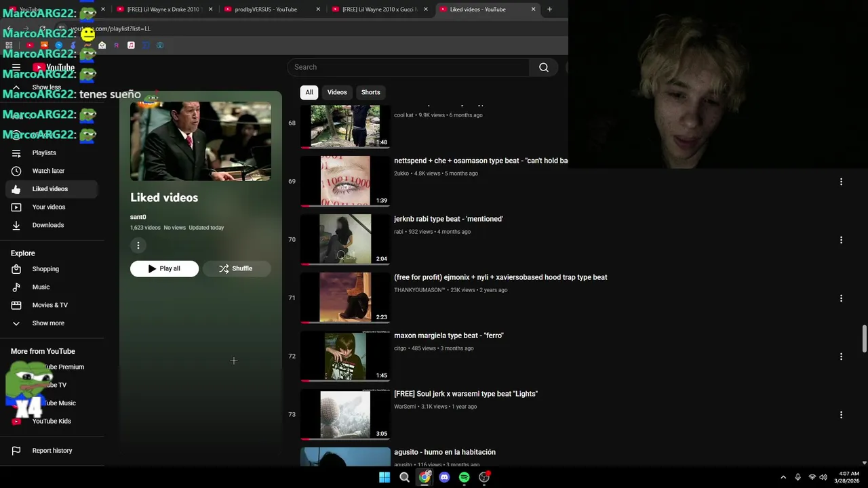Open sant0 channel link
This screenshot has width=868, height=488.
pyautogui.click(x=138, y=217)
